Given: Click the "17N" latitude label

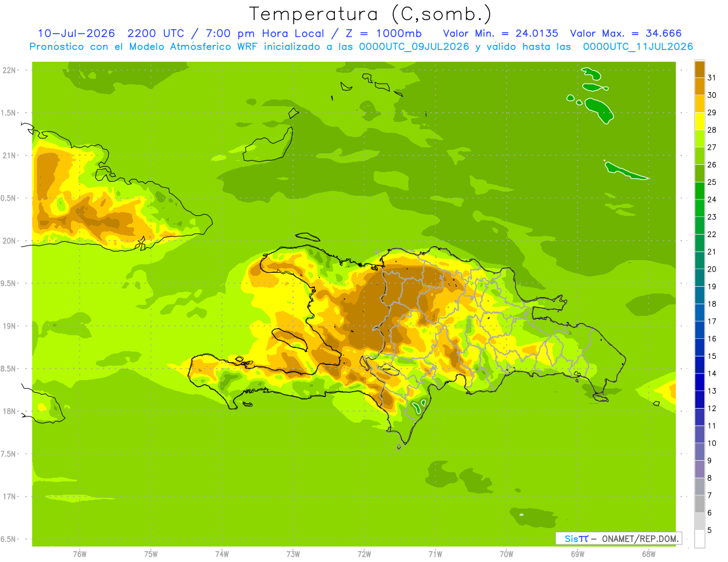Looking at the screenshot, I should [x=9, y=497].
